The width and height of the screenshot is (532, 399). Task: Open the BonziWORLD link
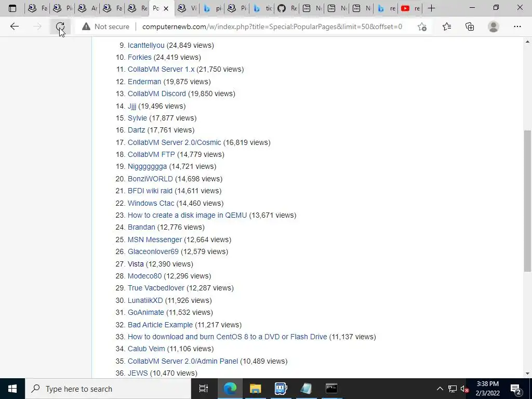click(150, 179)
